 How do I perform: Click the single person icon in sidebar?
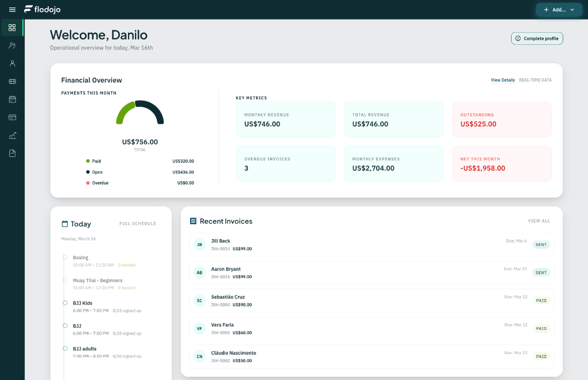[x=12, y=63]
